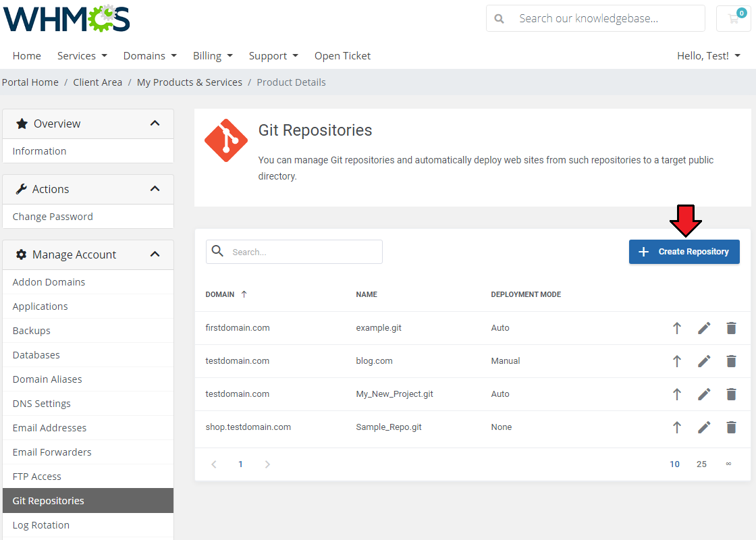The image size is (756, 540).
Task: Edit the My_New_Project.git repository
Action: pyautogui.click(x=704, y=394)
